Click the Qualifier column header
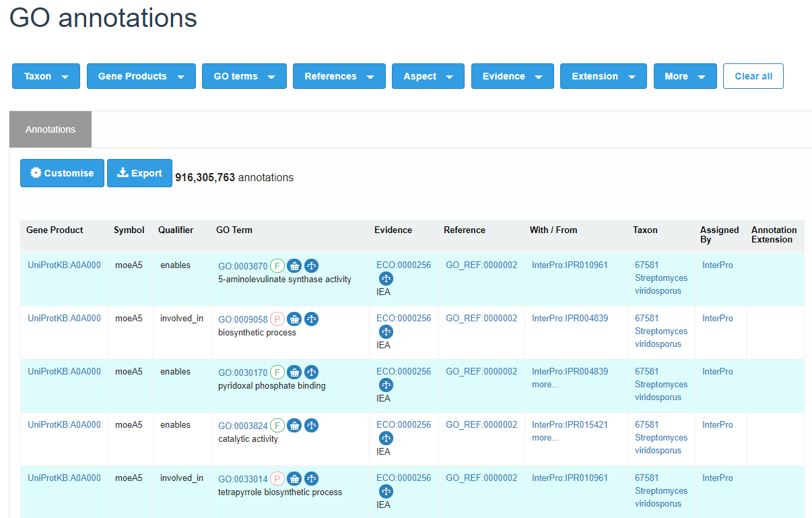 point(176,230)
